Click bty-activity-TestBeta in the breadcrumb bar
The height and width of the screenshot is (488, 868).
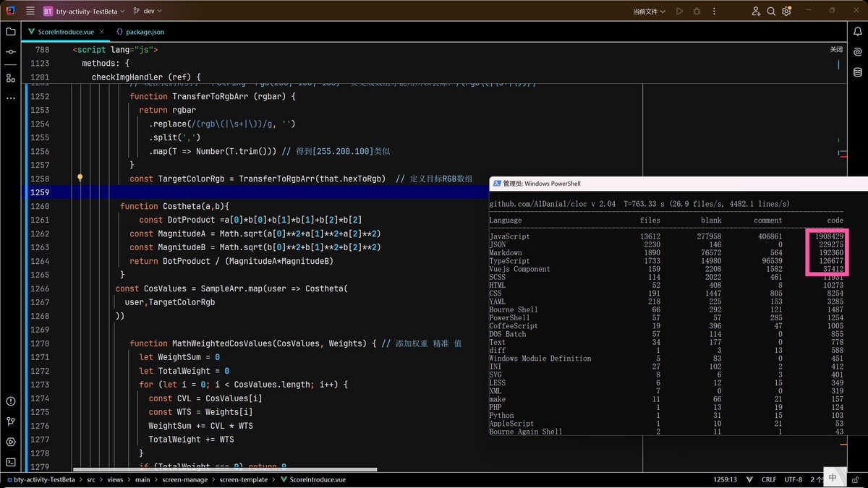(41, 479)
